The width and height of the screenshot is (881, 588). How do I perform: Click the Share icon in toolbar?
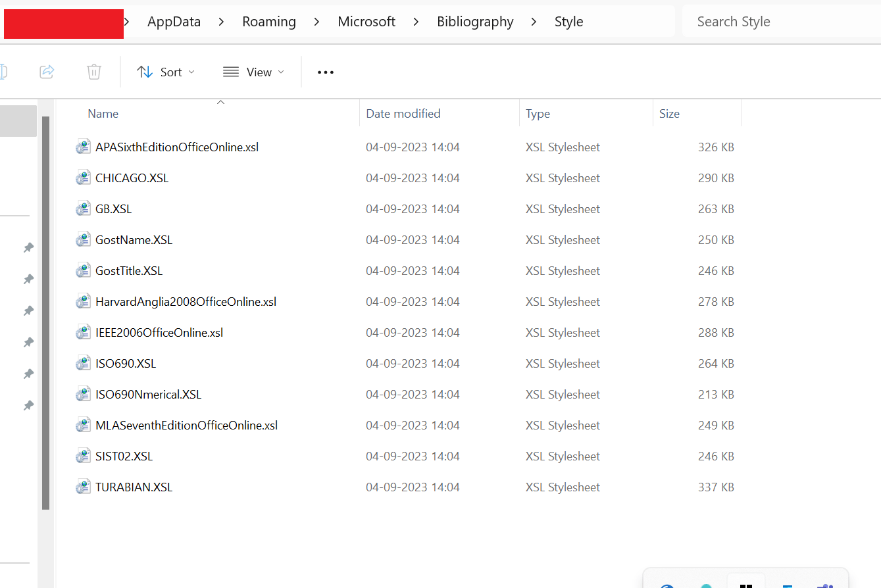(x=47, y=72)
